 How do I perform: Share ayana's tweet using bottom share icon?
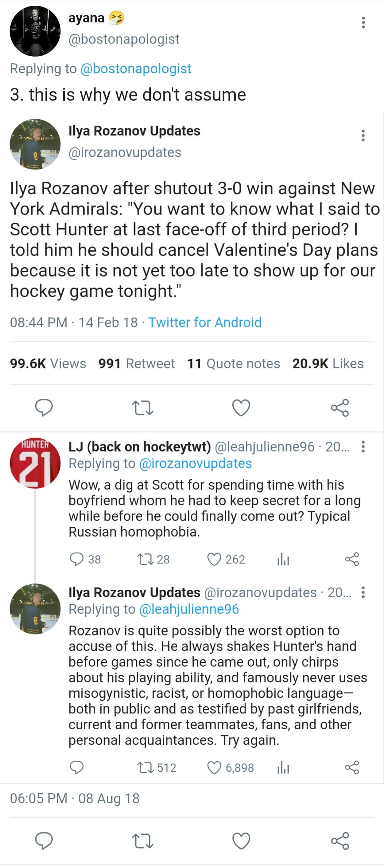click(340, 841)
